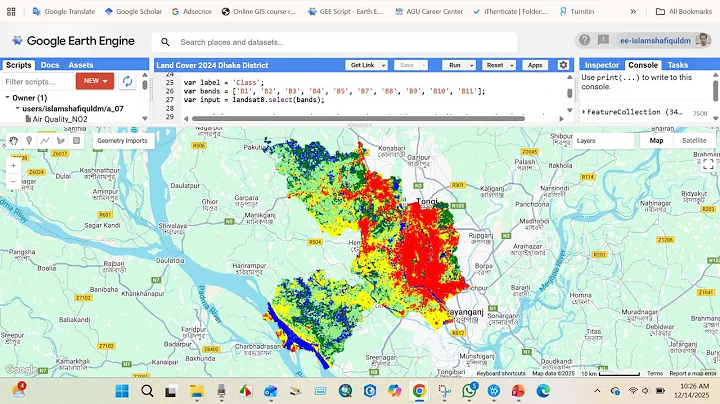Open the NEW script dropdown
The image size is (720, 404).
pyautogui.click(x=95, y=81)
